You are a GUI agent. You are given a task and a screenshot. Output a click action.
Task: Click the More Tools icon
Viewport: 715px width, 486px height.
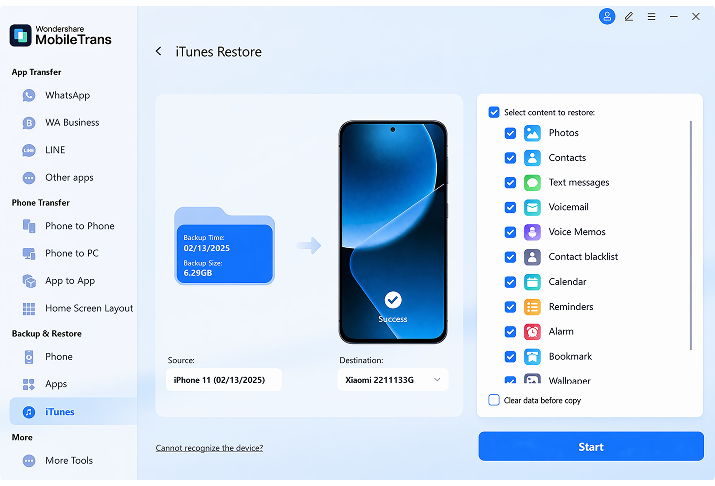[29, 460]
